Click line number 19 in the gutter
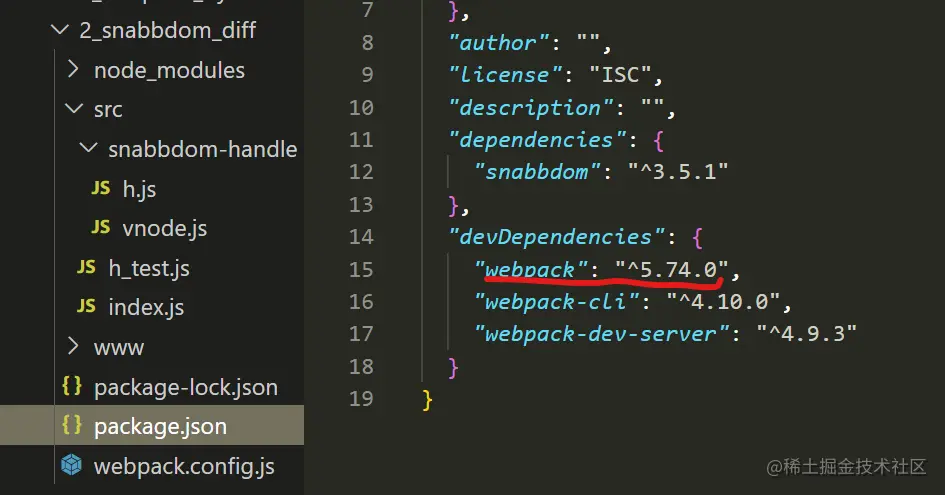The image size is (945, 495). tap(361, 399)
